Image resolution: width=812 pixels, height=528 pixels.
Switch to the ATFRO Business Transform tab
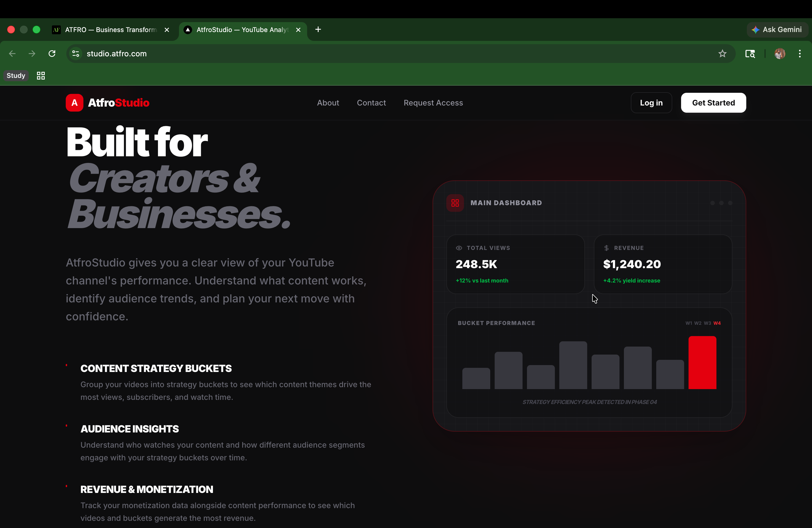tap(111, 30)
